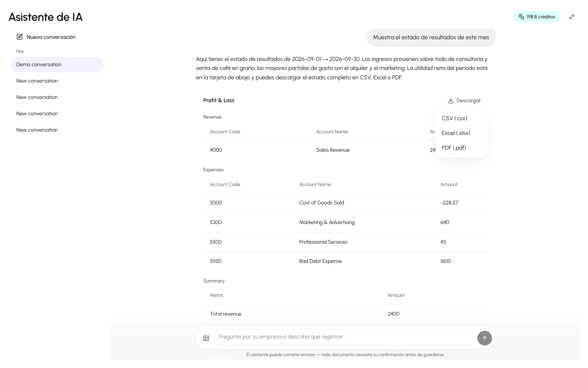The height and width of the screenshot is (368, 588).
Task: Click account code 5300 cell
Action: coord(216,222)
